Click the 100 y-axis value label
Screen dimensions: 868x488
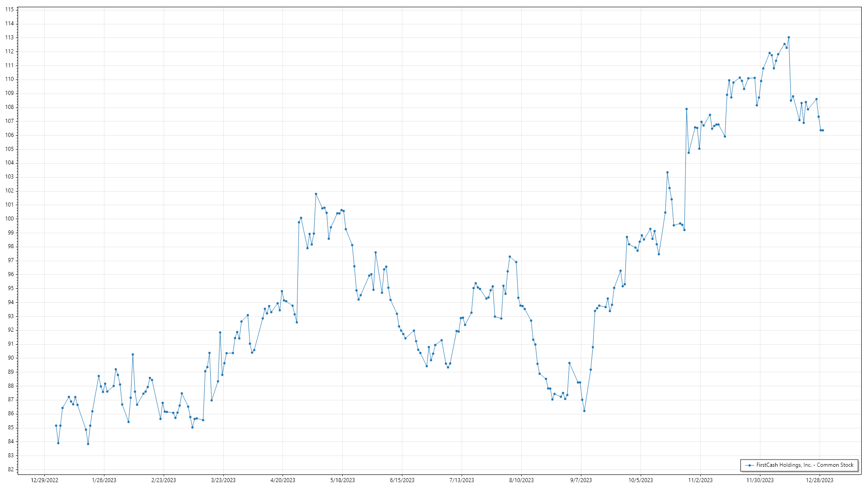[x=9, y=219]
